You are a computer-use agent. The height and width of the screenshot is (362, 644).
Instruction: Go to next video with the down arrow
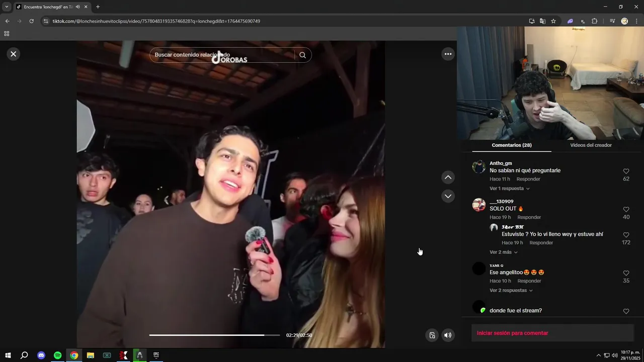pyautogui.click(x=448, y=196)
